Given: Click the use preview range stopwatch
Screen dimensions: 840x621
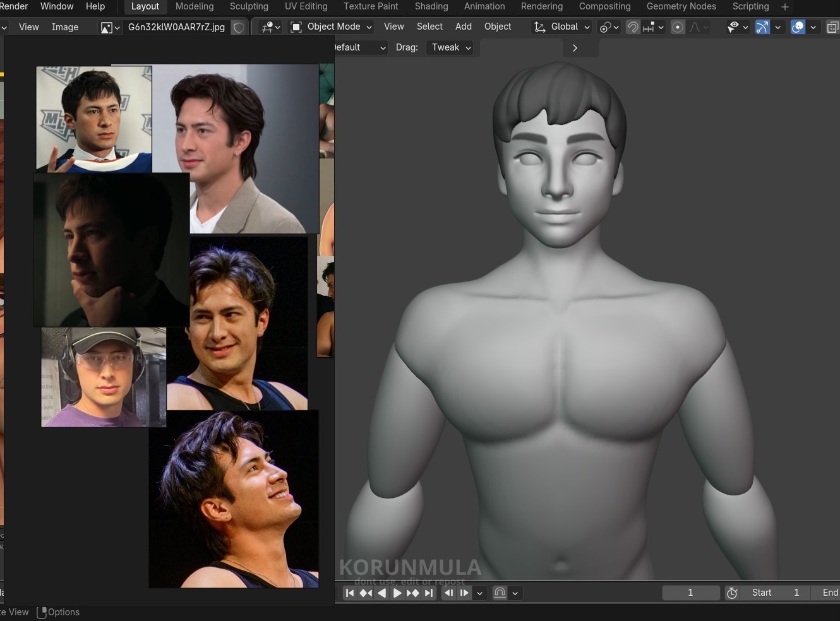Looking at the screenshot, I should point(732,593).
